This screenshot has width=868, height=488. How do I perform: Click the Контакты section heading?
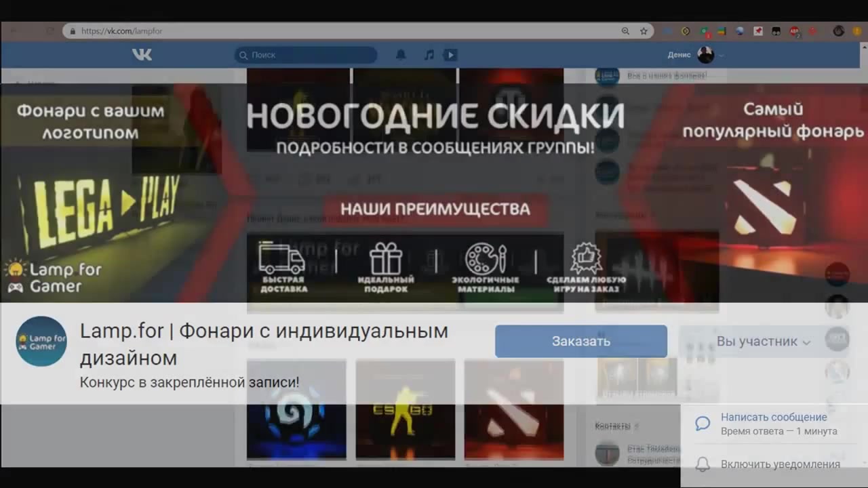click(x=612, y=426)
